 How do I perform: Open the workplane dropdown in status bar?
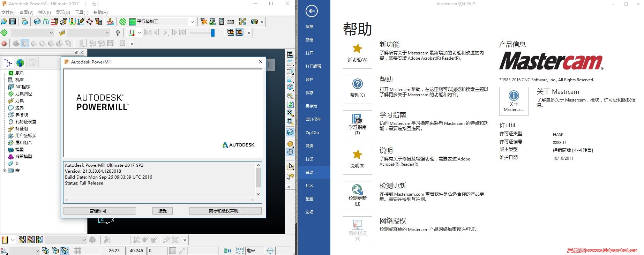coord(37,251)
